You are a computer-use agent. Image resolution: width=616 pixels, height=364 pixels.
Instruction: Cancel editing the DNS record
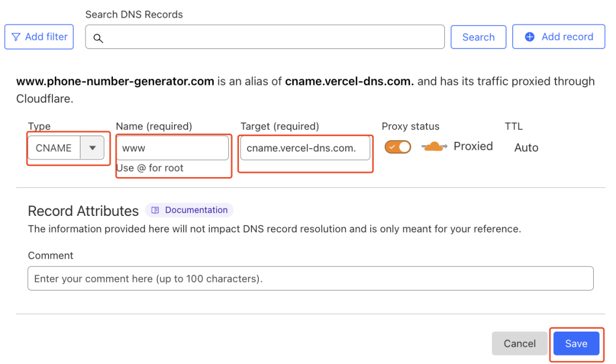click(520, 343)
